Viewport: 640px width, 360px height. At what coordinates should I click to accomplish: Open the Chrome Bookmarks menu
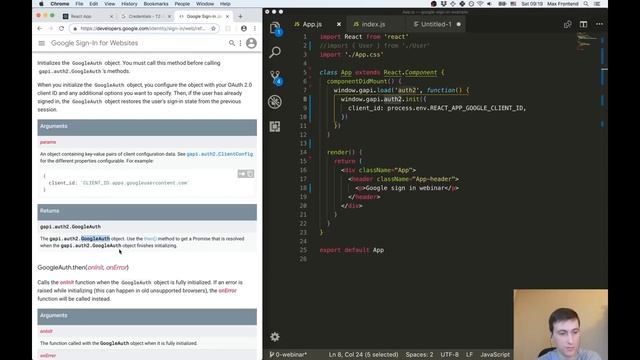[x=156, y=4]
